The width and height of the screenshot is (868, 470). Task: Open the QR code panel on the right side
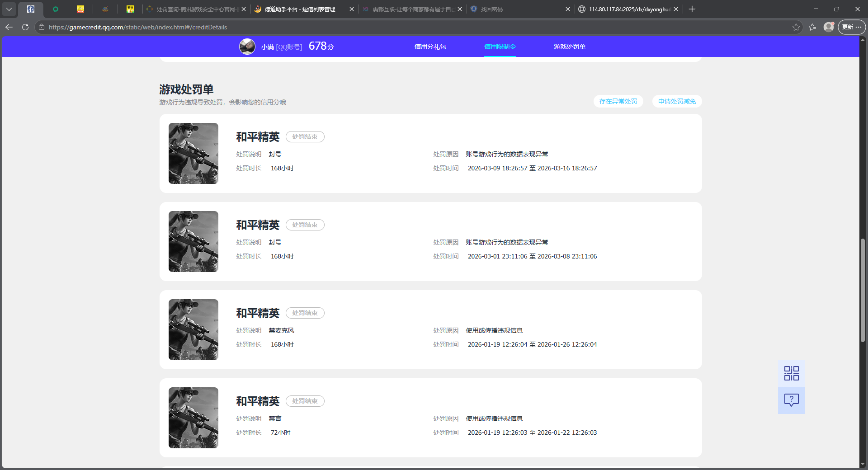pos(791,373)
